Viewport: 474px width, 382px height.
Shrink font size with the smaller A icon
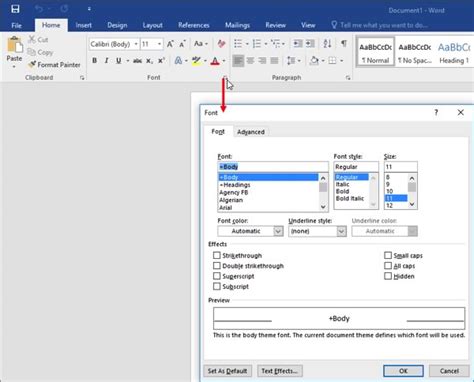182,44
